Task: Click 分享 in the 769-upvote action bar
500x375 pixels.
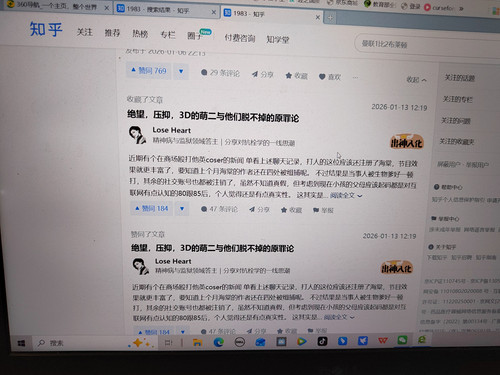Action: (262, 74)
